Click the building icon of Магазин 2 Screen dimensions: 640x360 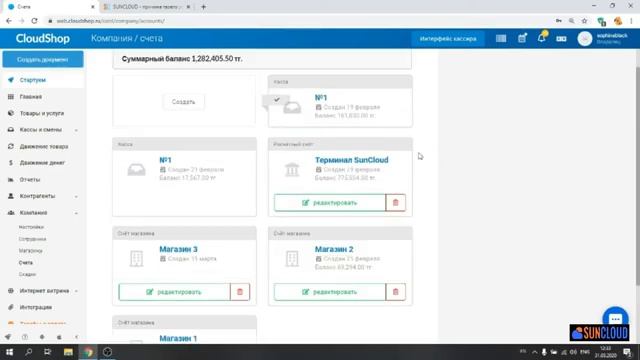tap(292, 259)
